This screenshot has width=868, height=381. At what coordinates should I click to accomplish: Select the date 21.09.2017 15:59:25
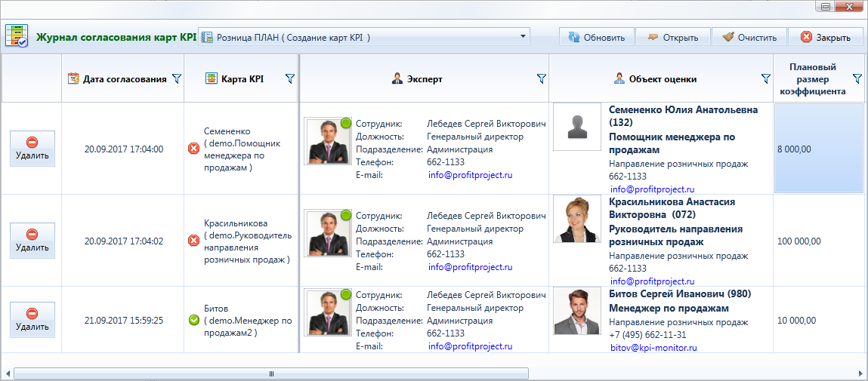tap(124, 320)
